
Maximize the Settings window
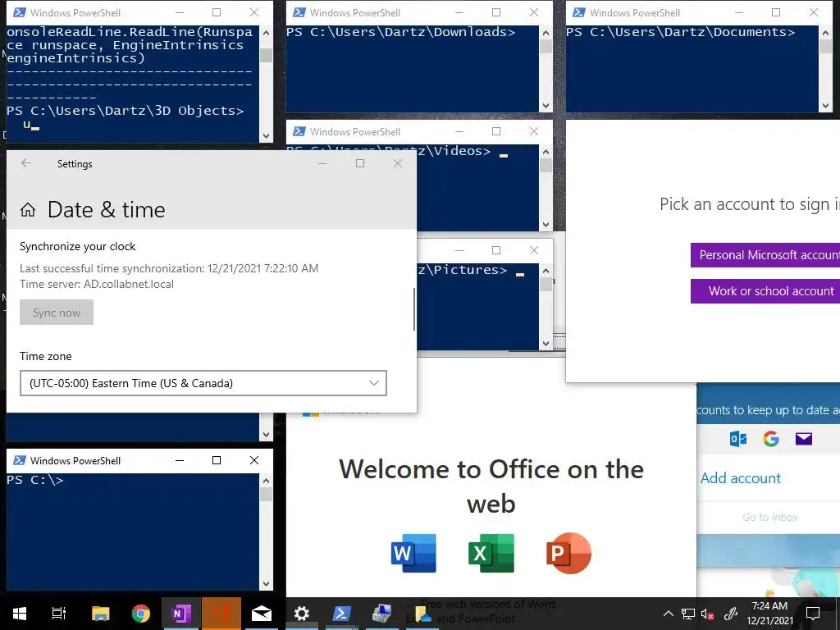(360, 163)
